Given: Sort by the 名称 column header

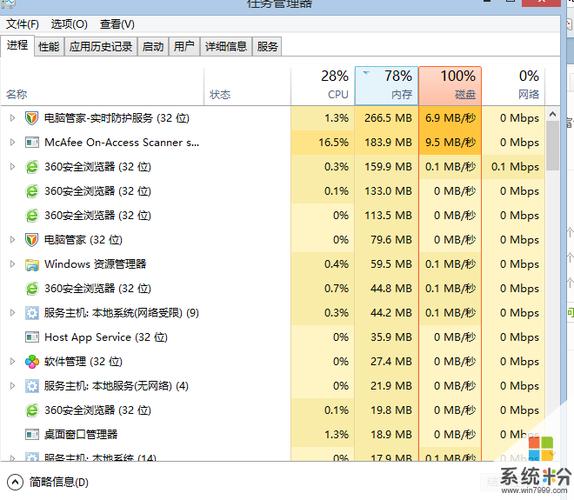Looking at the screenshot, I should point(102,86).
